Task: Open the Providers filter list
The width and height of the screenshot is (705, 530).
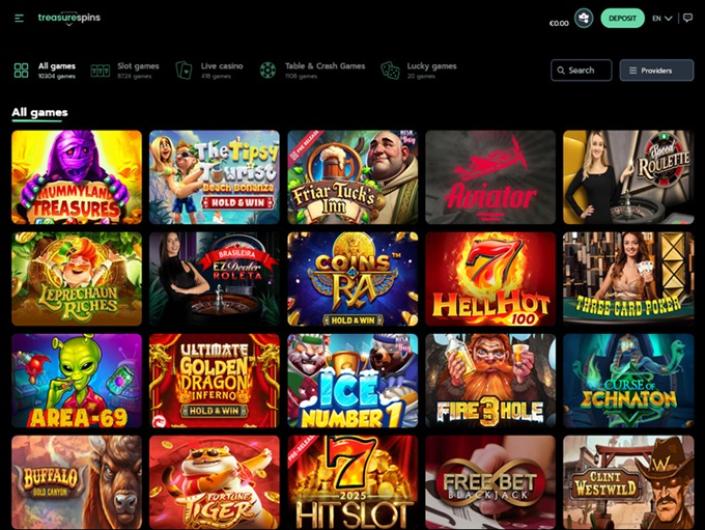Action: pos(656,70)
